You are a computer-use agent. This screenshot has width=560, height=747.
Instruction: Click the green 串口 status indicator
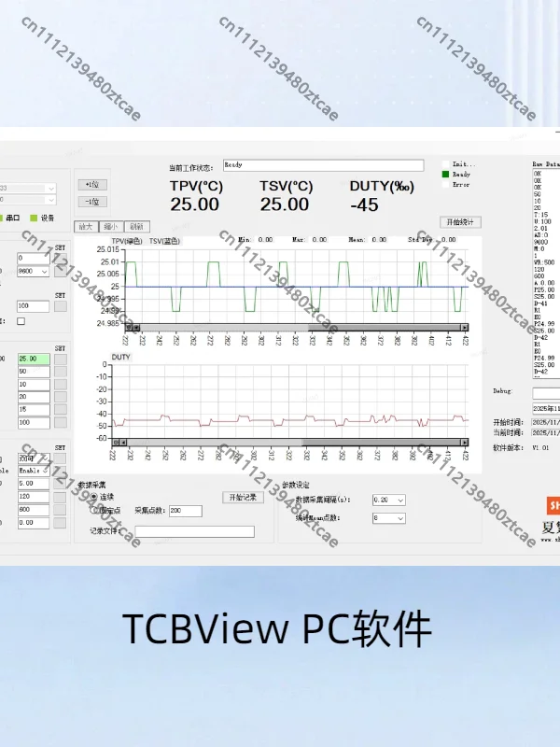click(x=0, y=218)
